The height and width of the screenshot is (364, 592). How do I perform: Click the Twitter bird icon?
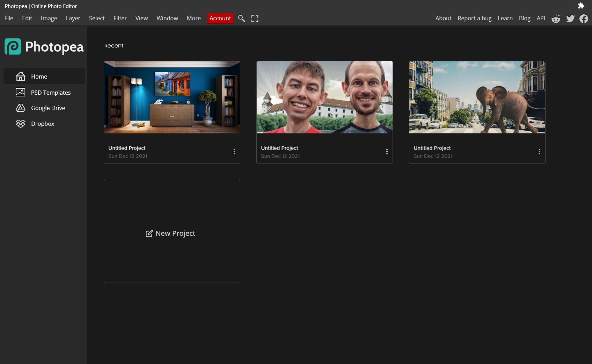[570, 19]
